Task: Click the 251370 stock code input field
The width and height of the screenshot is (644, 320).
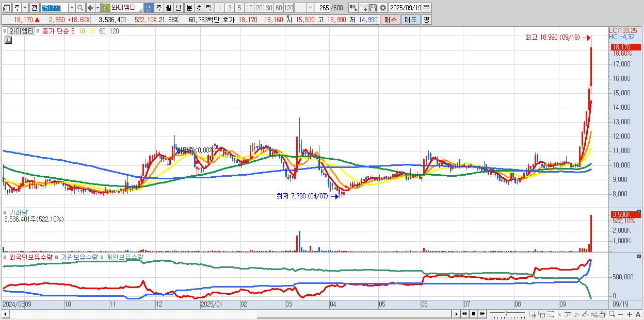Action: pyautogui.click(x=54, y=8)
